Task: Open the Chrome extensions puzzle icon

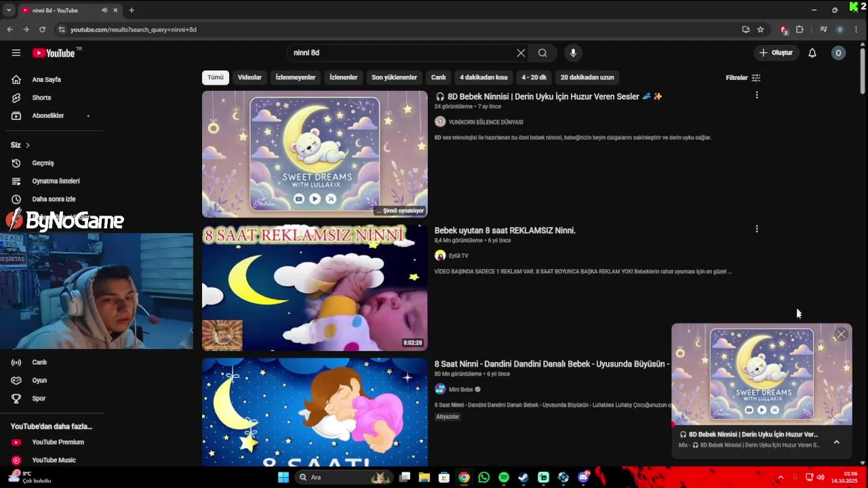Action: tap(800, 29)
